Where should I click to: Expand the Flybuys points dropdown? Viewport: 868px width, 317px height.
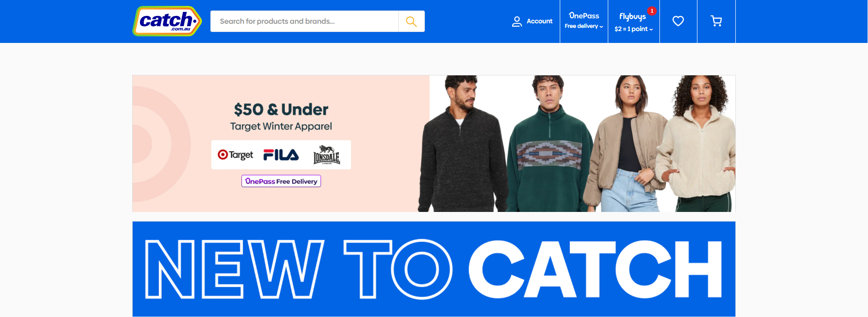633,29
